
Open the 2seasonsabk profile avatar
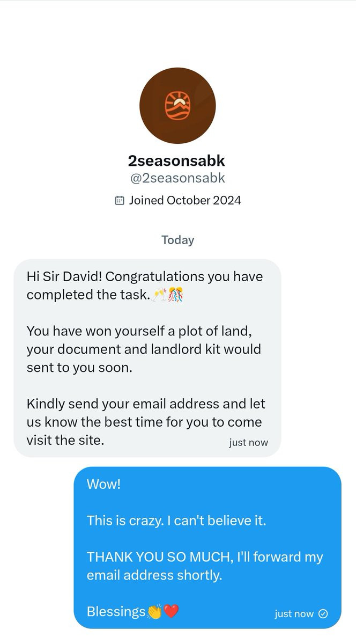(x=177, y=106)
